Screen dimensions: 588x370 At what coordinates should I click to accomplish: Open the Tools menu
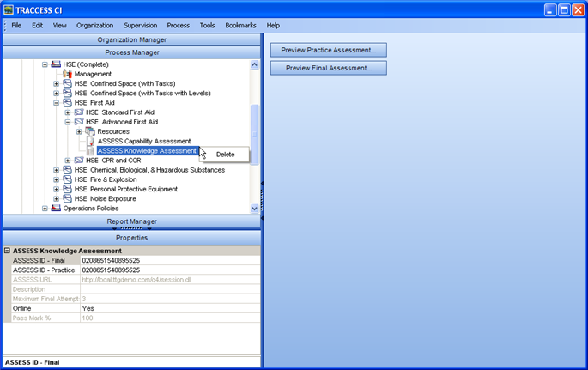207,26
